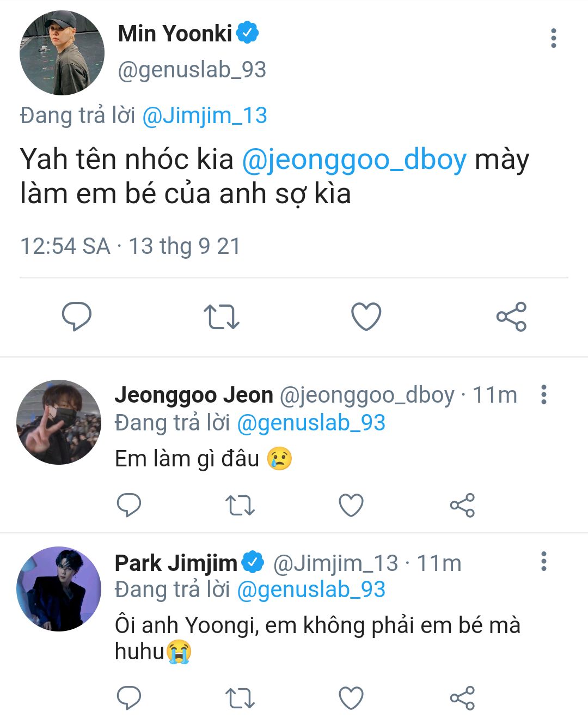The height and width of the screenshot is (723, 588).
Task: Like Min Yoonki's main tweet
Action: click(x=366, y=316)
